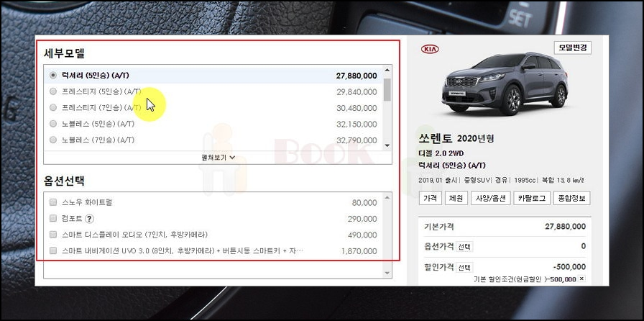The image size is (644, 321).
Task: Click the trim list scroll-up arrow
Action: (387, 70)
